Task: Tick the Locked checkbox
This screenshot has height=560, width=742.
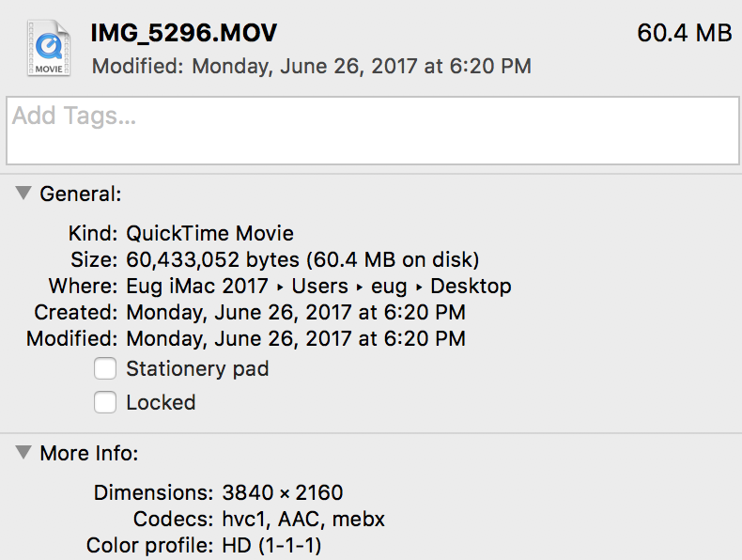Action: tap(106, 402)
